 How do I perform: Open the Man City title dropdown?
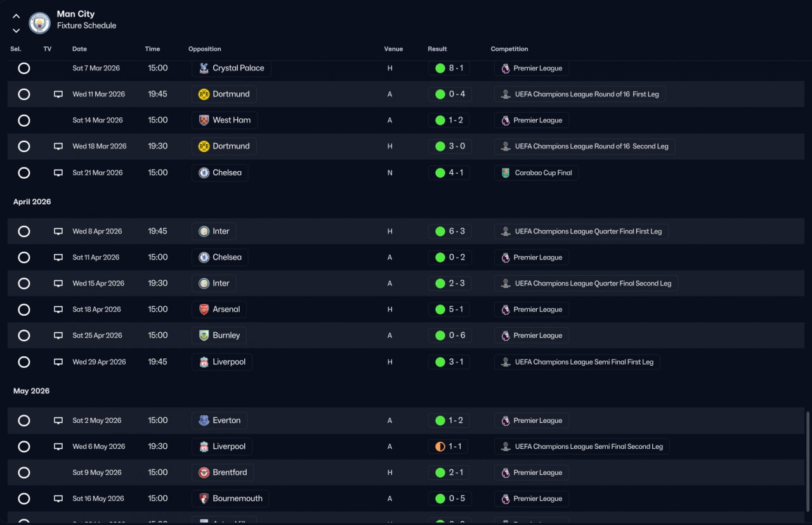75,14
